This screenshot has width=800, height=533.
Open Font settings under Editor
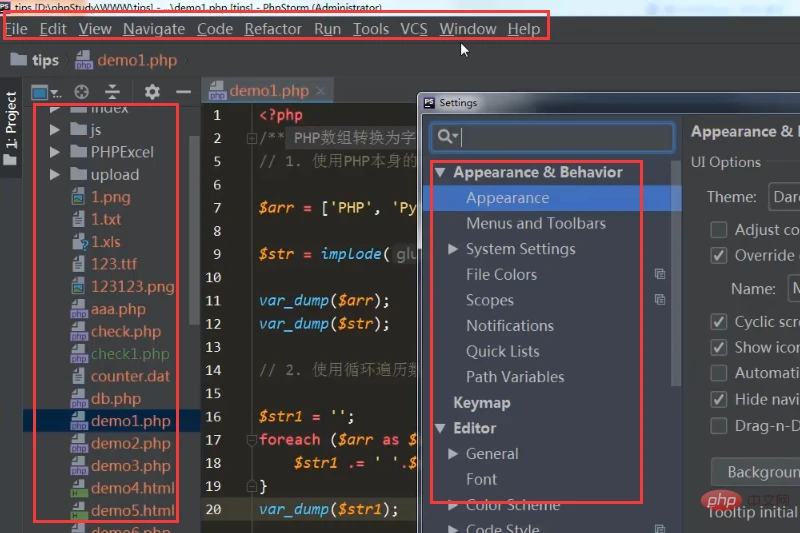(481, 479)
